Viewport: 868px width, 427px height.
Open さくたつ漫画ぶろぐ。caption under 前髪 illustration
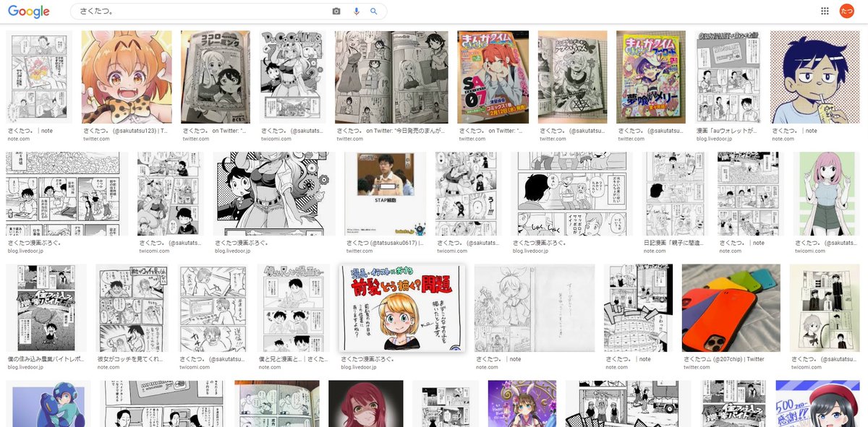point(367,358)
